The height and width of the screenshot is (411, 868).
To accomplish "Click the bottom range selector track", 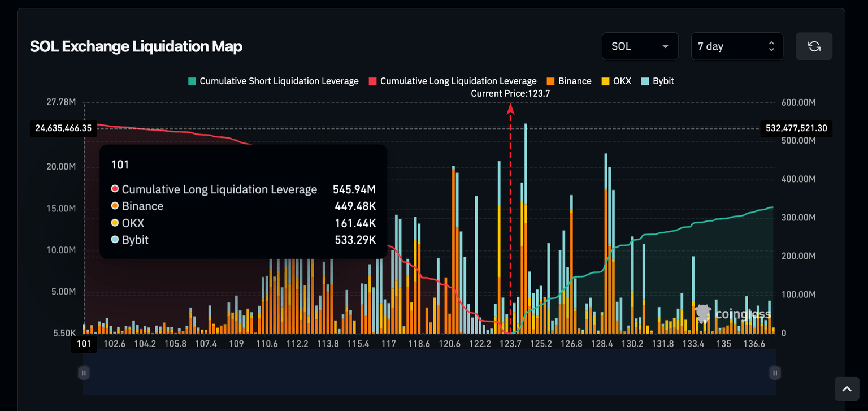I will (x=429, y=373).
